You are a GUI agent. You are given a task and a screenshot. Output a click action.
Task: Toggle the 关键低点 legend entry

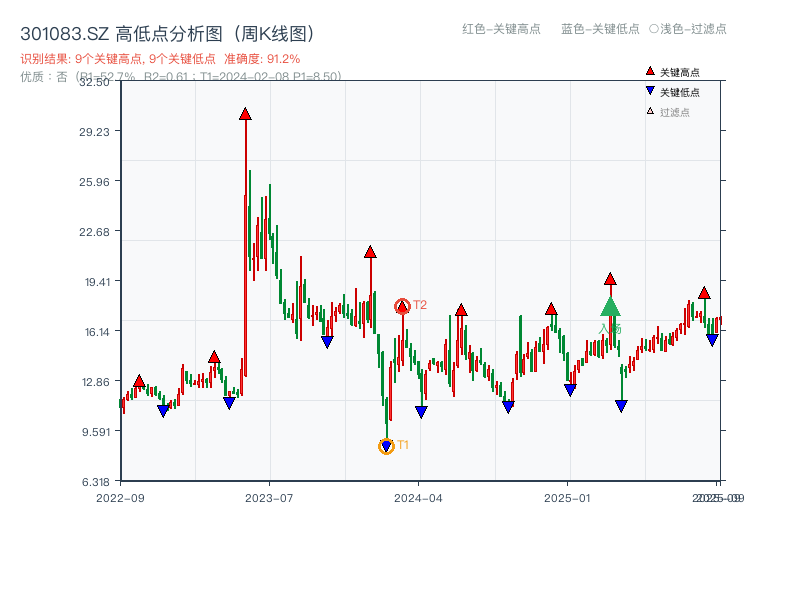coord(680,91)
